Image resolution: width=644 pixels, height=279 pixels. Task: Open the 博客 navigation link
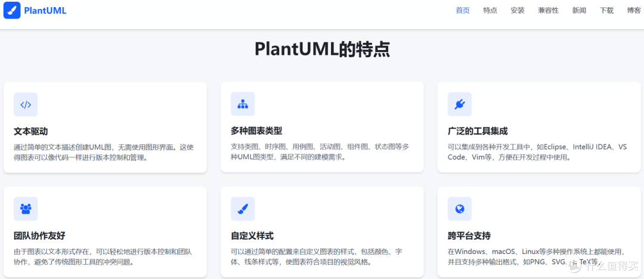coord(634,11)
